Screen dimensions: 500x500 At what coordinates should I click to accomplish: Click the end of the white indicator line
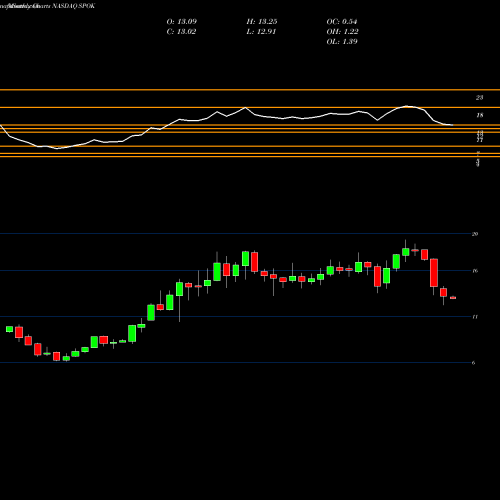[452, 125]
